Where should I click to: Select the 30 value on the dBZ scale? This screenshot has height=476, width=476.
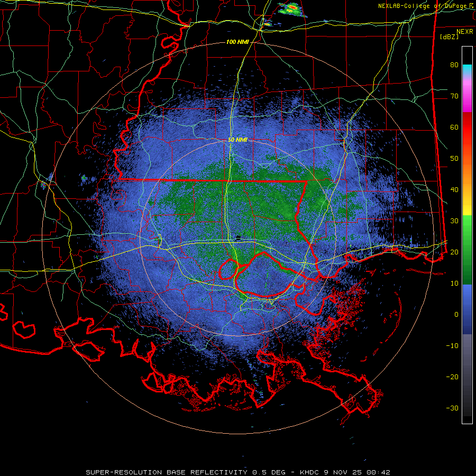(x=454, y=221)
